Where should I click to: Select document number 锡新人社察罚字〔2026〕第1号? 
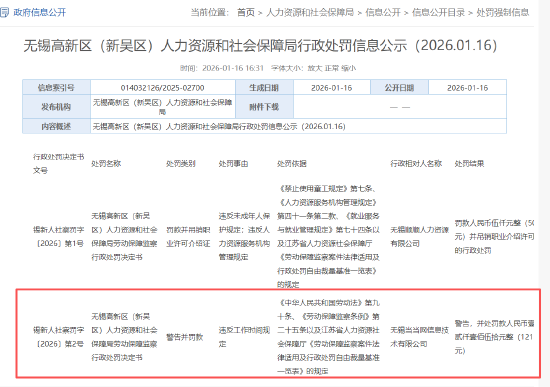click(x=59, y=236)
